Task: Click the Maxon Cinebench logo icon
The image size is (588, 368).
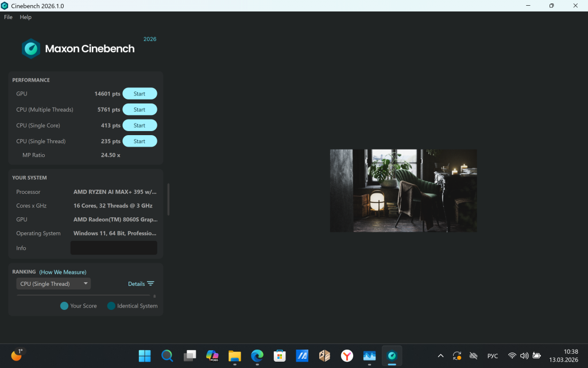Action: coord(31,49)
